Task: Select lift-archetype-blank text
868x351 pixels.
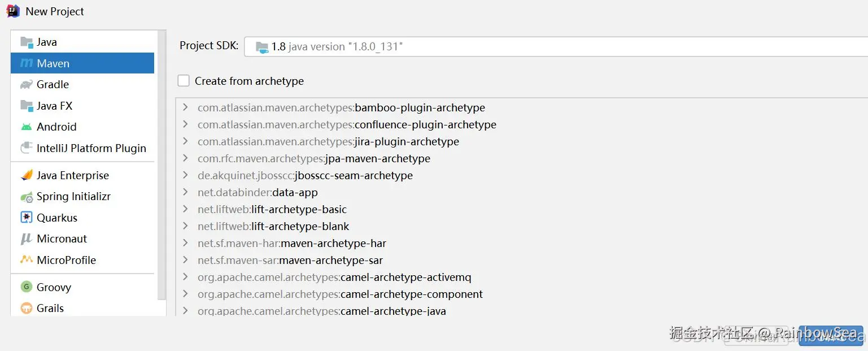Action: (300, 226)
